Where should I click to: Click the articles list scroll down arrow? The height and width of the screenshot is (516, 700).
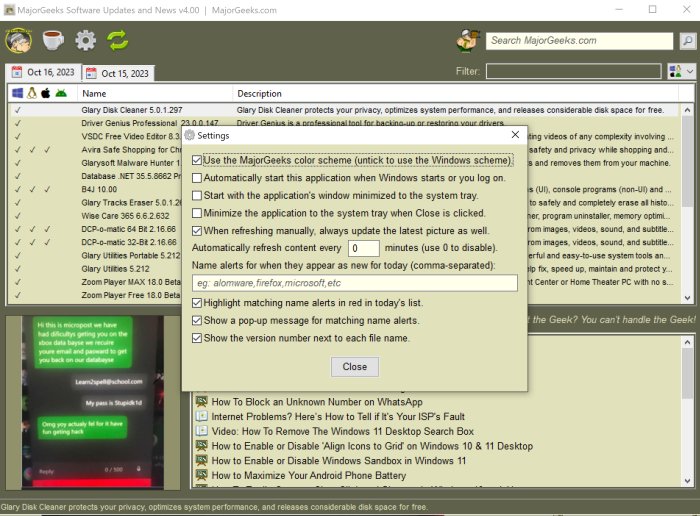coord(687,481)
